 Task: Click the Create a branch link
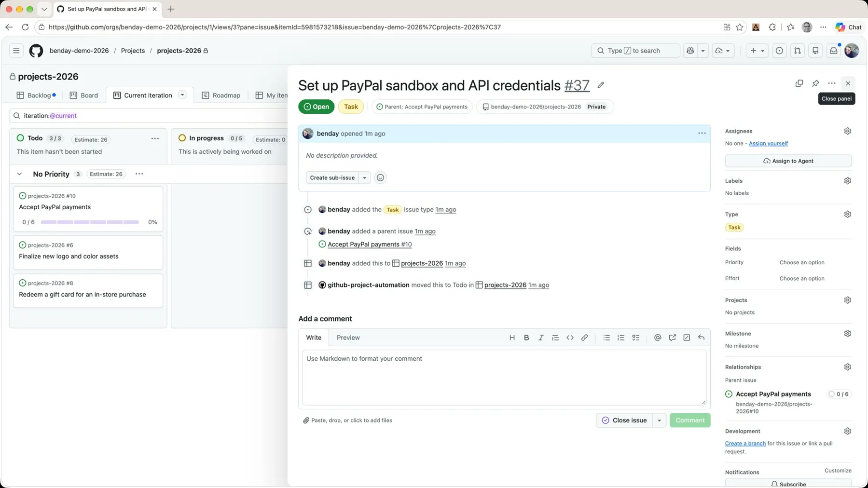tap(745, 444)
